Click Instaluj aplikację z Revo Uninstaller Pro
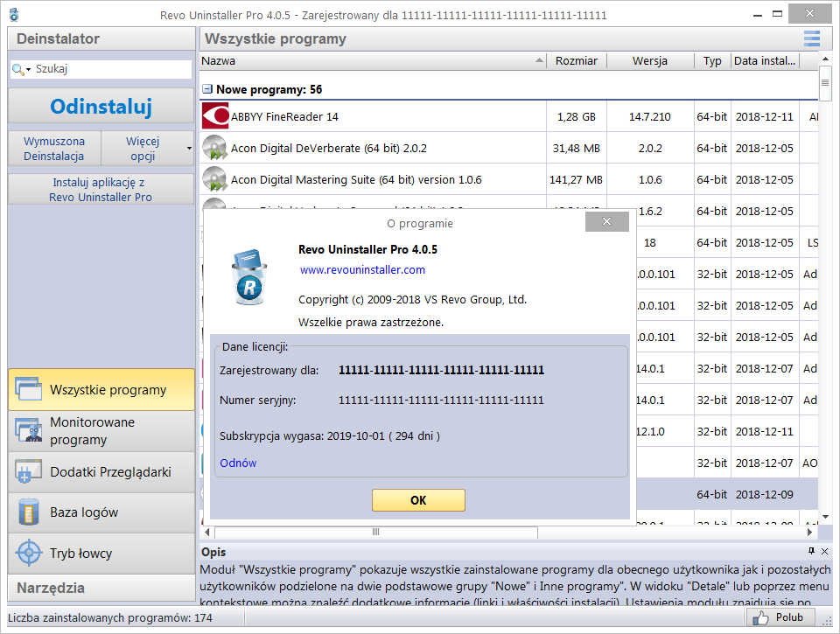 pos(101,190)
